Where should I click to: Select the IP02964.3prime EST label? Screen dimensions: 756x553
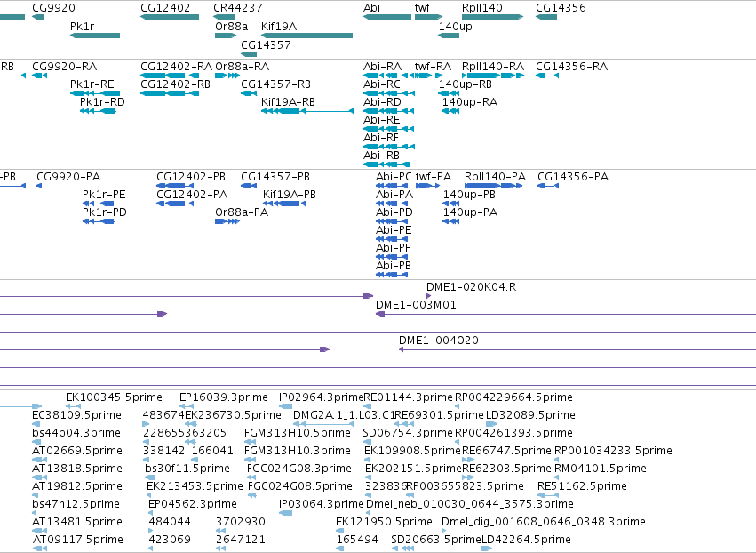(x=321, y=397)
